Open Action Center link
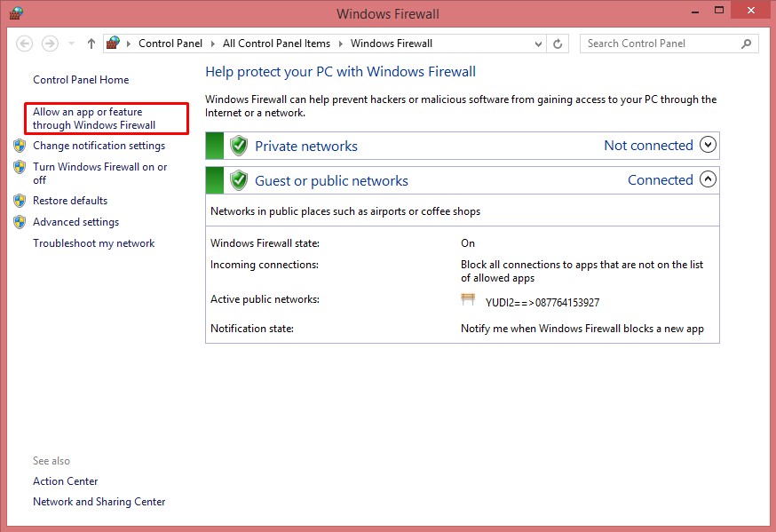The width and height of the screenshot is (776, 532). pos(66,481)
